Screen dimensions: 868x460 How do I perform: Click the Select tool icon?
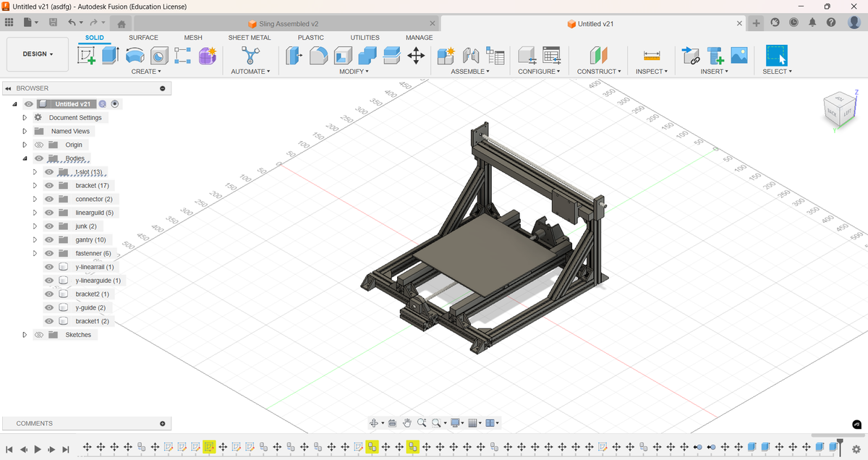pos(777,56)
